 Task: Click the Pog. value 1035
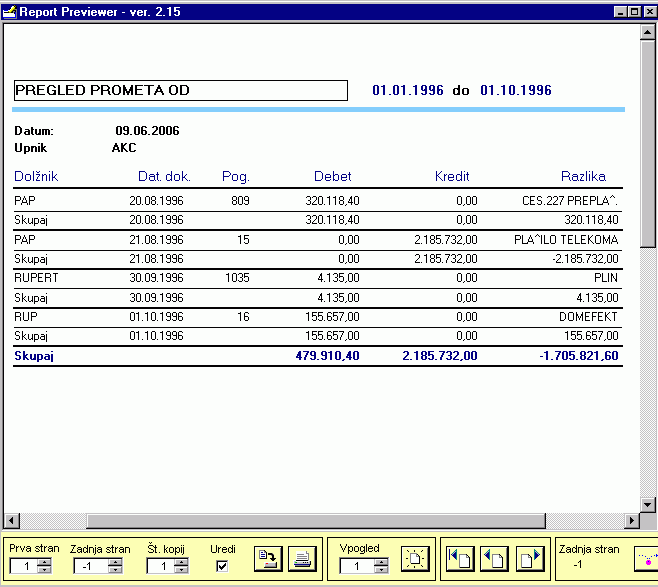[237, 278]
